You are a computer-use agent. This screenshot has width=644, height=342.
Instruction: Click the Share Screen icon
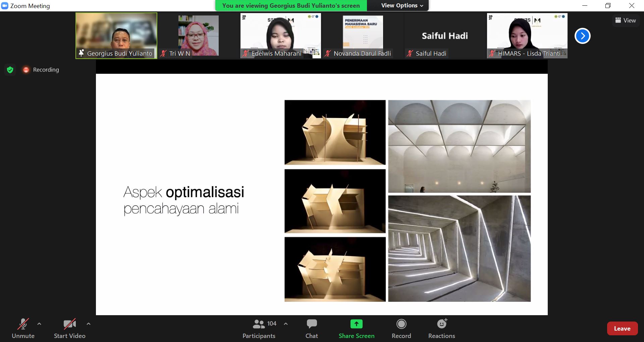(356, 324)
